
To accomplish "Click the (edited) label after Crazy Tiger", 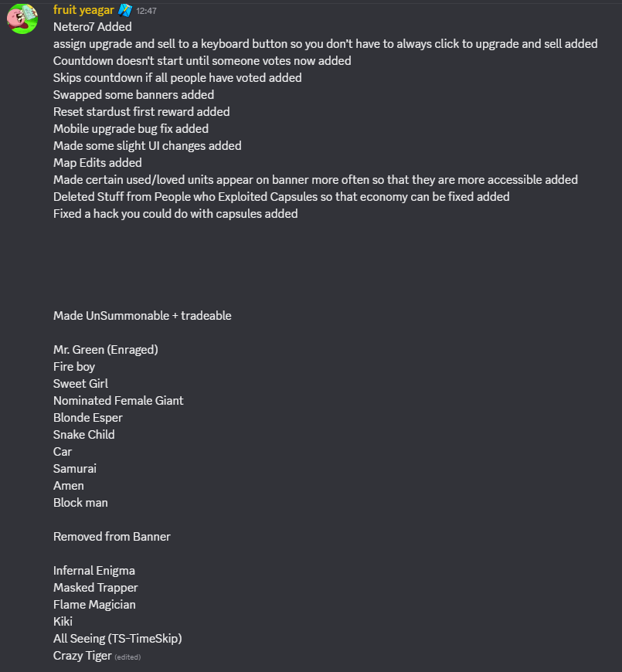I will [127, 657].
